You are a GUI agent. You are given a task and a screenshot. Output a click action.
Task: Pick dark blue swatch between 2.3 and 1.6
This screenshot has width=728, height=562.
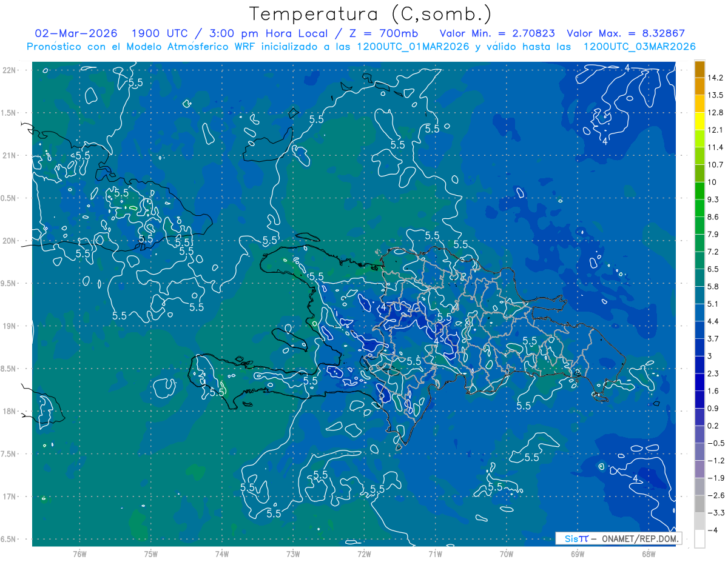tap(699, 382)
